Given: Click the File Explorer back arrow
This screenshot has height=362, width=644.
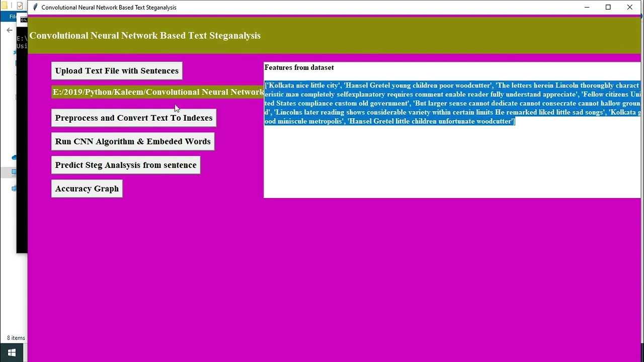Looking at the screenshot, I should [9, 30].
